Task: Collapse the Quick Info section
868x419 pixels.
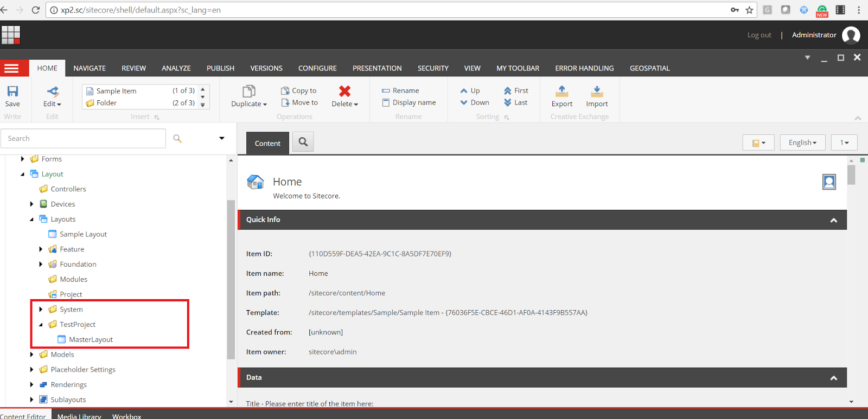Action: coord(833,220)
